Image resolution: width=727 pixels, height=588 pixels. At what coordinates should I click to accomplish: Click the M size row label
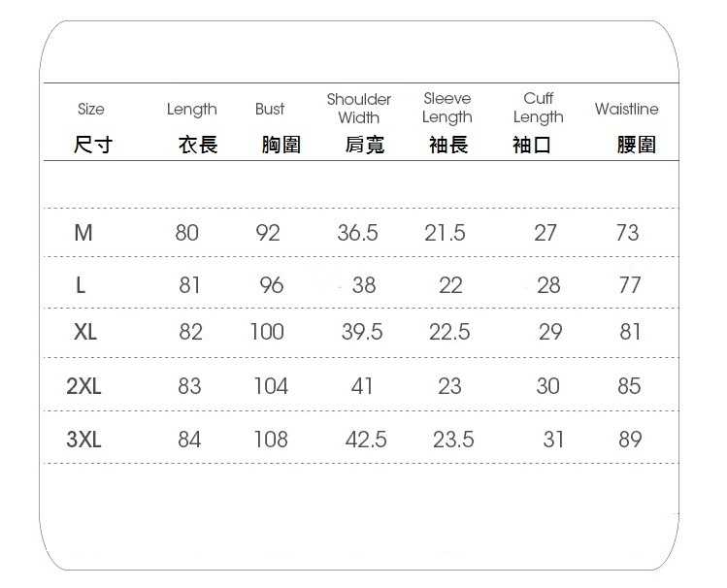pyautogui.click(x=83, y=233)
